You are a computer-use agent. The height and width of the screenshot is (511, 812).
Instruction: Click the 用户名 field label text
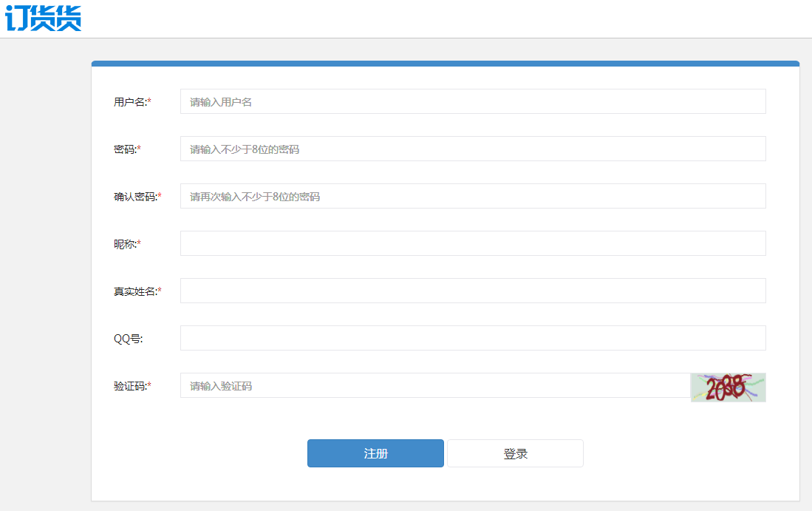point(129,102)
